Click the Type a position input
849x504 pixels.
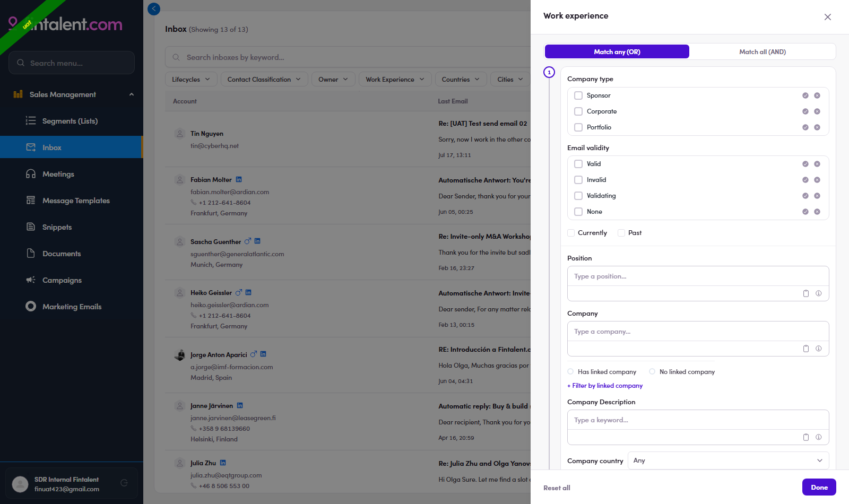[x=698, y=276]
